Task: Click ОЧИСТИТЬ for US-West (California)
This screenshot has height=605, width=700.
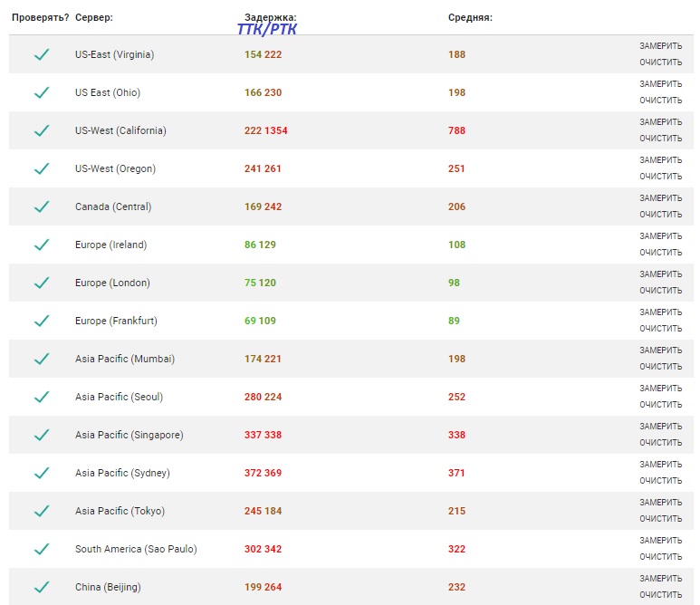Action: (x=660, y=139)
